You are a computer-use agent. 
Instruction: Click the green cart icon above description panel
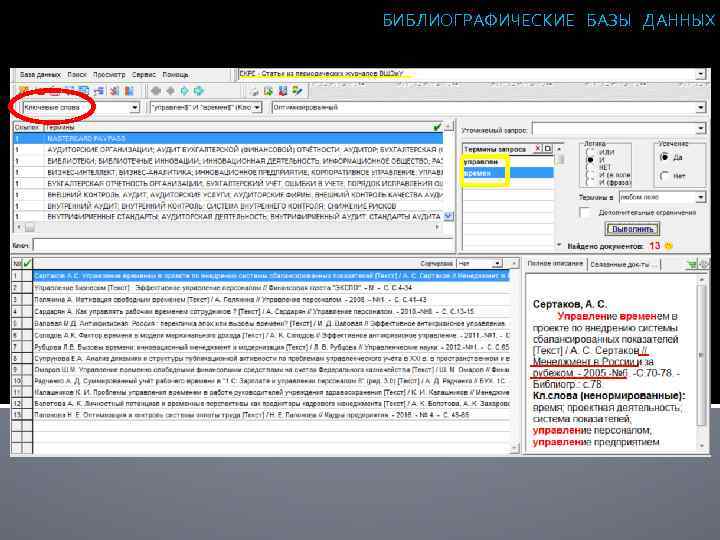pos(692,264)
